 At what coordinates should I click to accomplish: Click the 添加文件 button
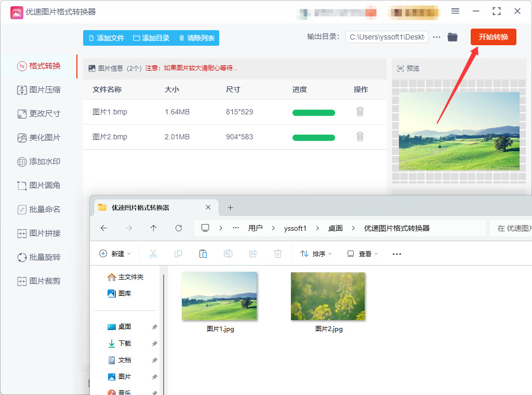tap(107, 38)
